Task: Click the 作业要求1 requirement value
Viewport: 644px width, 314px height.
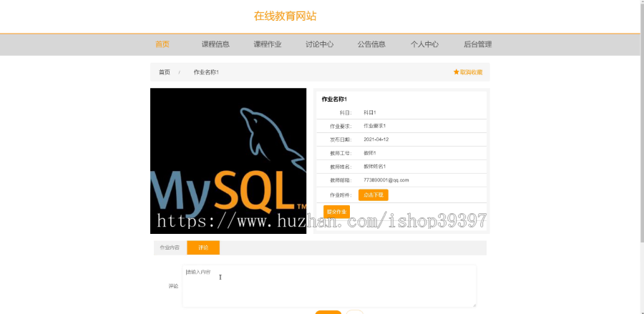Action: [x=374, y=126]
